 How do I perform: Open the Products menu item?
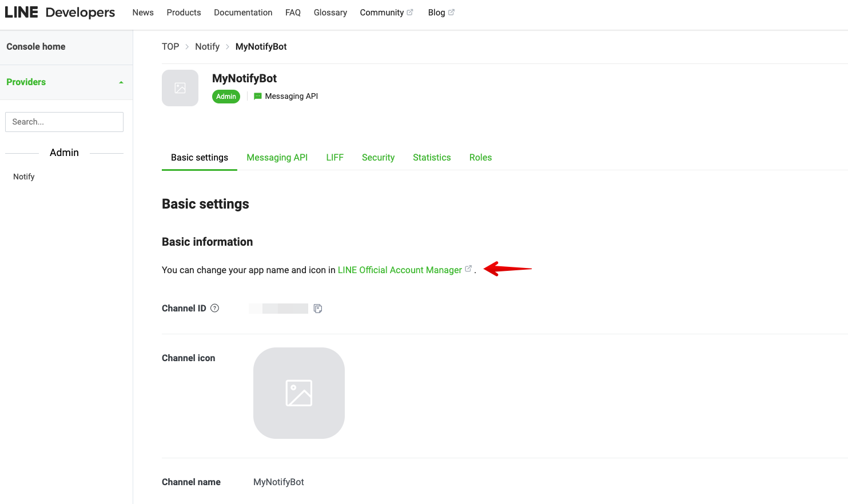tap(184, 13)
